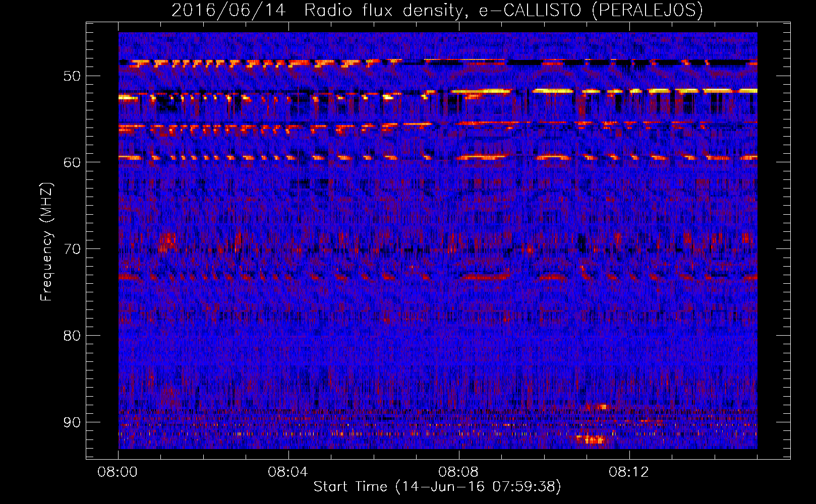Click the 'Frequency (MHZ)' axis title

46,242
